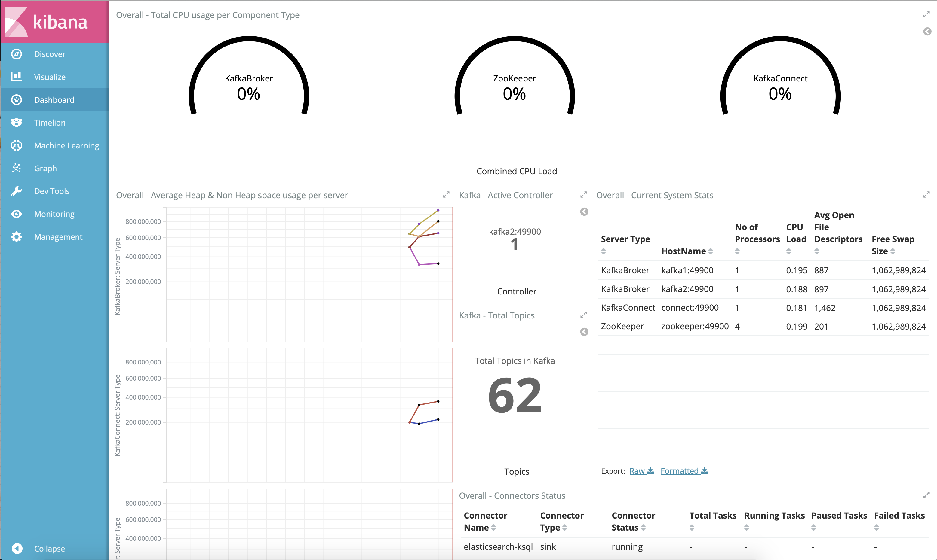This screenshot has width=937, height=560.
Task: Toggle legend on Kafka Active Controller panel
Action: click(x=584, y=212)
